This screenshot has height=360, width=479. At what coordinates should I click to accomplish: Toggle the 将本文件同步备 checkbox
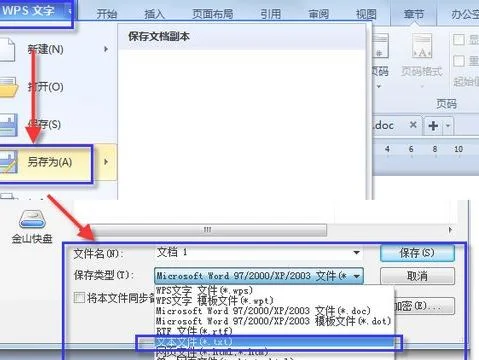(x=79, y=297)
